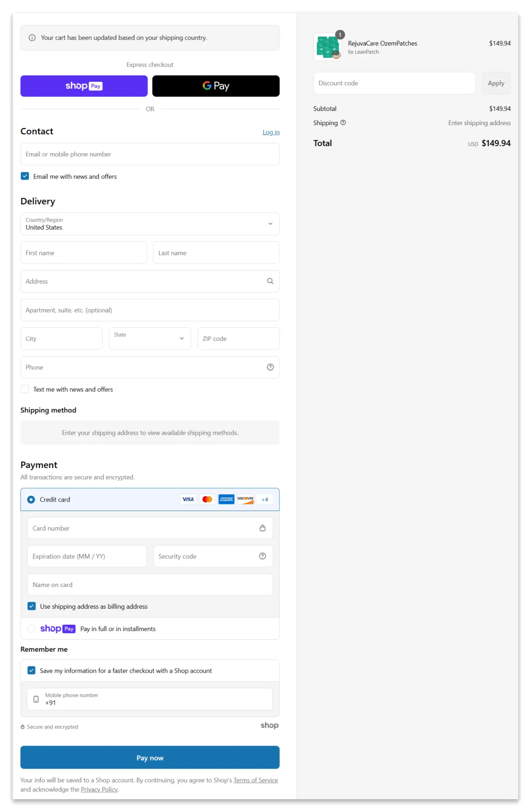Click the Pay now button

150,757
